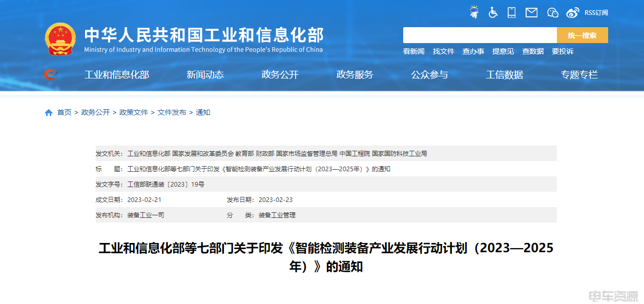
Task: Click the English ministry name subtitle
Action: 203,50
